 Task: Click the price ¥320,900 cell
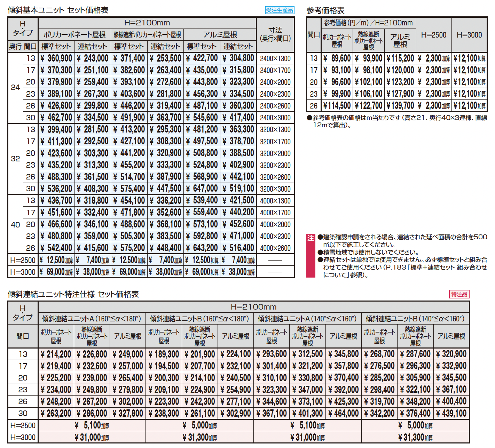451,354
